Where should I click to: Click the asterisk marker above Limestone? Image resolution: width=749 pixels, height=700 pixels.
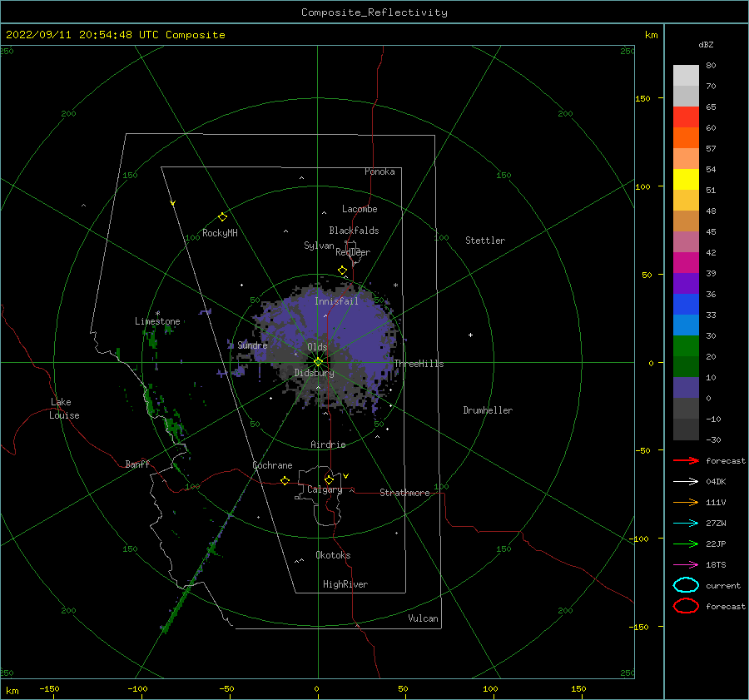point(157,314)
